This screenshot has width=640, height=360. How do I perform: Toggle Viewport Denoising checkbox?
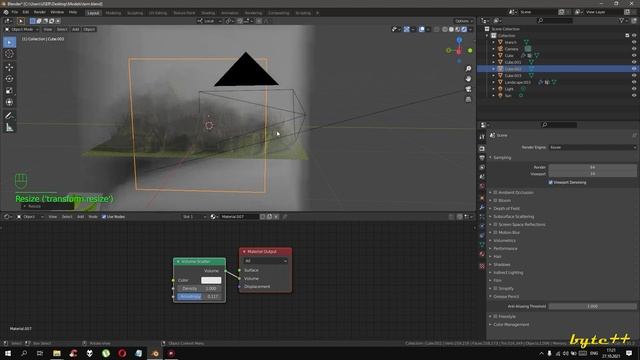click(x=551, y=182)
